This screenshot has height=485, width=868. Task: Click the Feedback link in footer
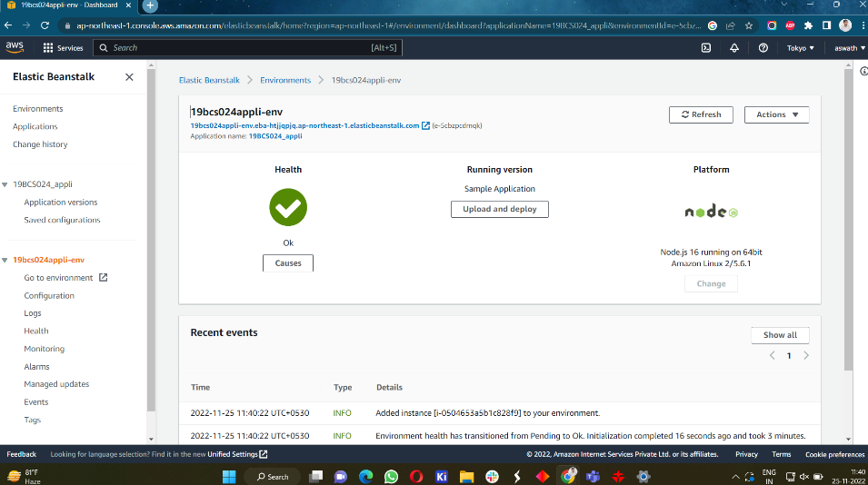click(x=21, y=454)
